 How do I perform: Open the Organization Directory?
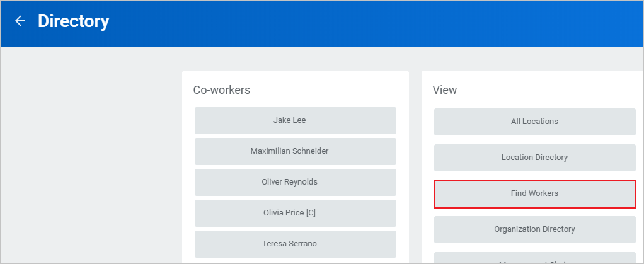[x=535, y=229]
